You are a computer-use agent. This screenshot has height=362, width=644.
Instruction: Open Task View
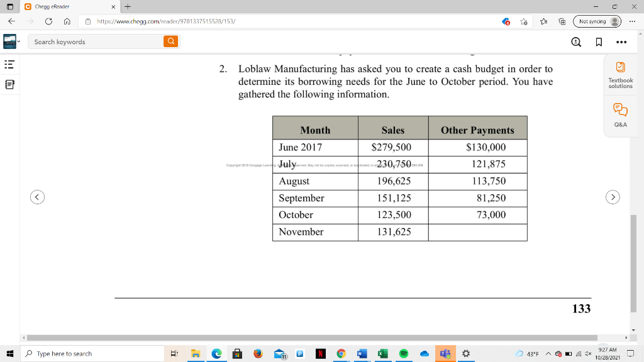(x=174, y=353)
